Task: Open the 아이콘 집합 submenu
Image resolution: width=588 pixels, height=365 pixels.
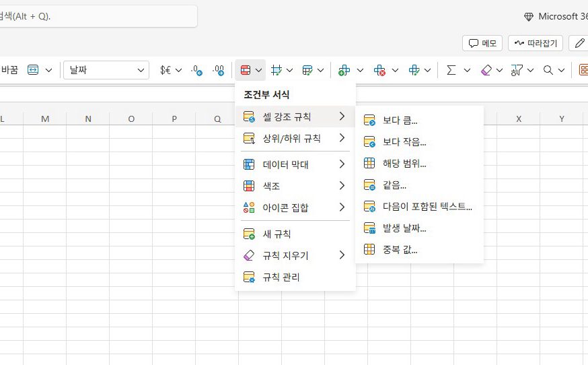Action: pos(295,207)
